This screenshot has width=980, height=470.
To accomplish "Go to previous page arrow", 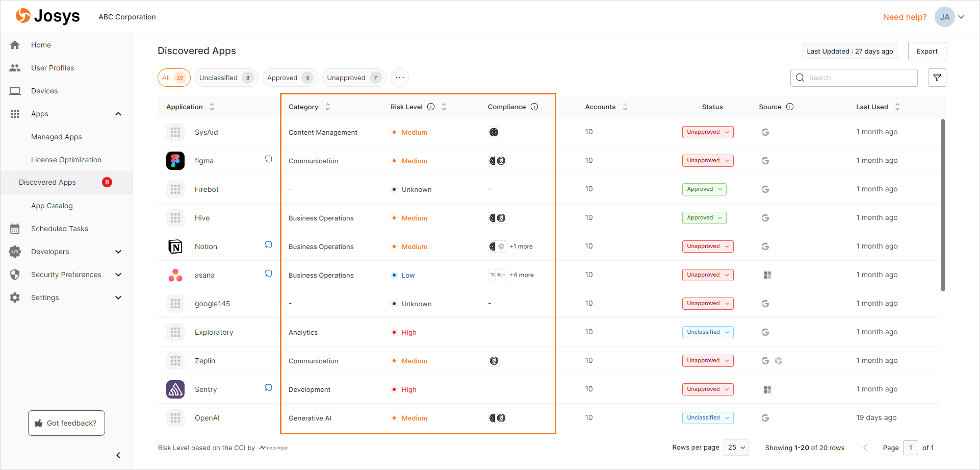I will (865, 448).
